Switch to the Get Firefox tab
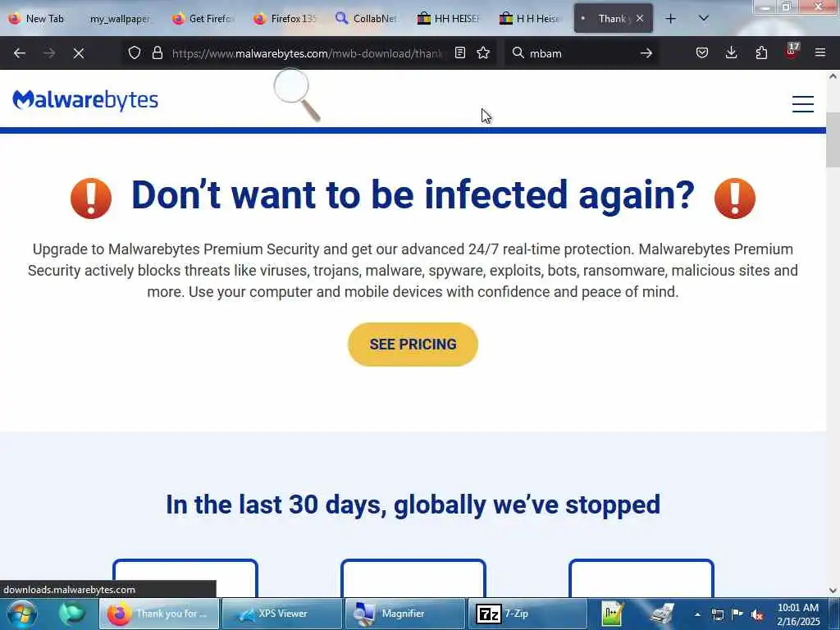Image resolution: width=840 pixels, height=630 pixels. click(x=203, y=19)
